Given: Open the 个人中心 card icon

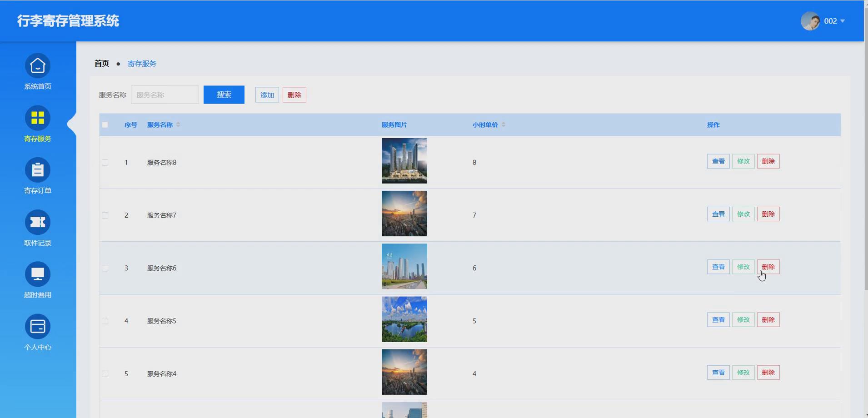Looking at the screenshot, I should point(38,327).
